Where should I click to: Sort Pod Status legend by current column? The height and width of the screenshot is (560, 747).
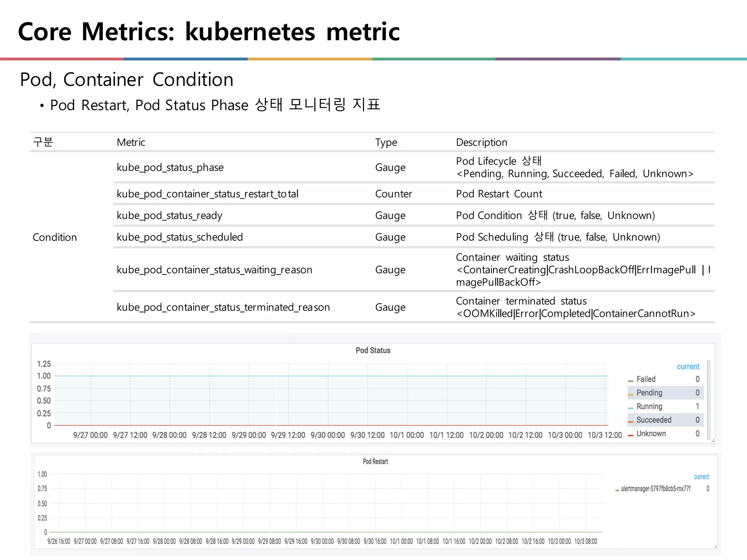coord(688,367)
